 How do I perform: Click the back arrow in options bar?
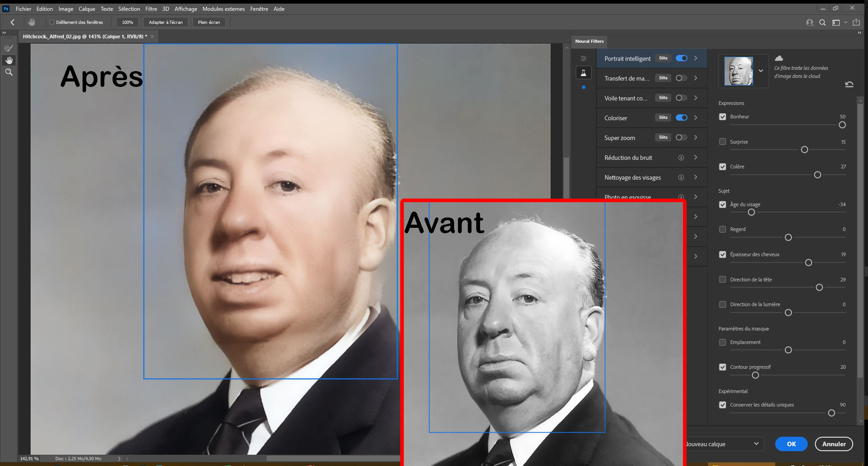pyautogui.click(x=13, y=22)
